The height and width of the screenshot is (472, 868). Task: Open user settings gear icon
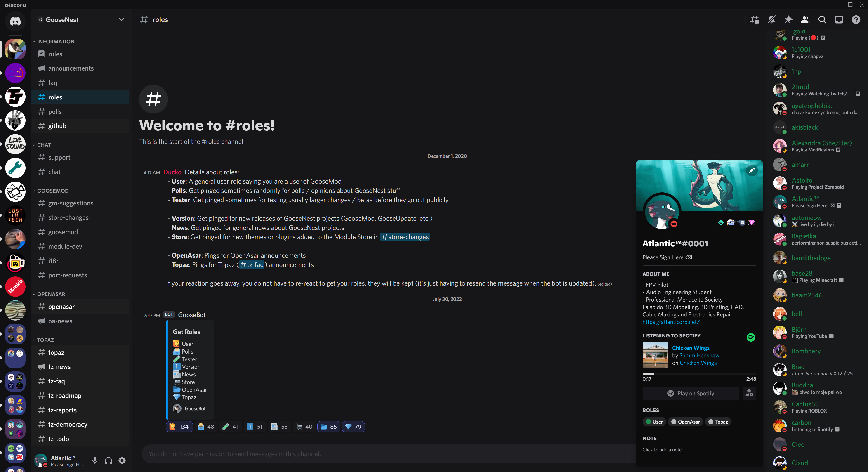[x=122, y=460]
